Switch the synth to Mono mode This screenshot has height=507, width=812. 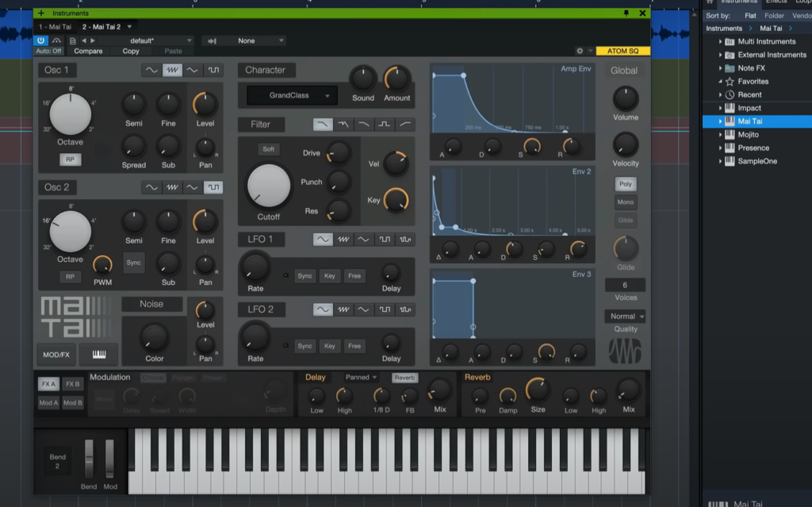(626, 202)
